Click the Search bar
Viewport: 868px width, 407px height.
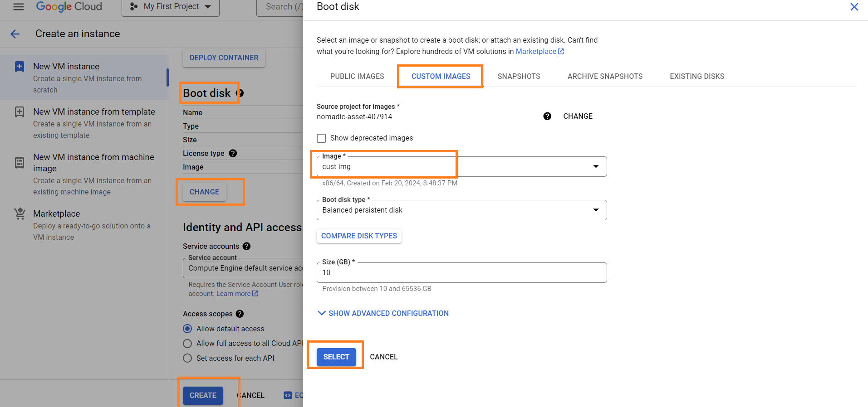pyautogui.click(x=280, y=7)
